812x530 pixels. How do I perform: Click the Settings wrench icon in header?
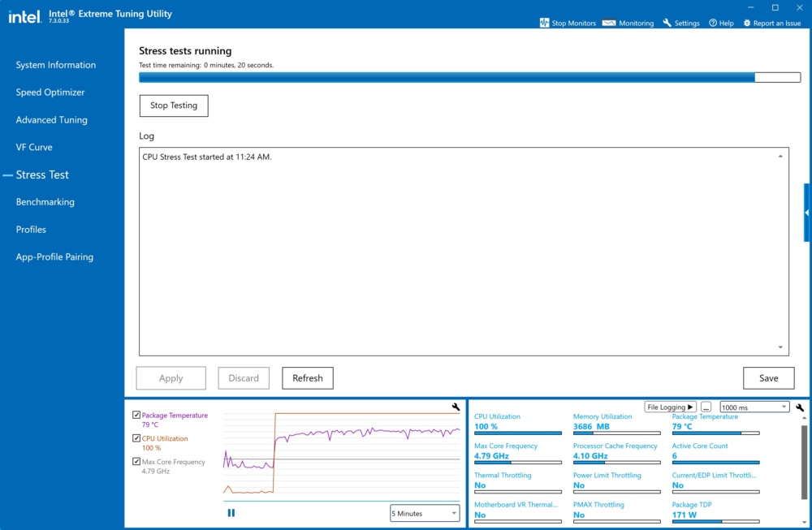click(667, 23)
